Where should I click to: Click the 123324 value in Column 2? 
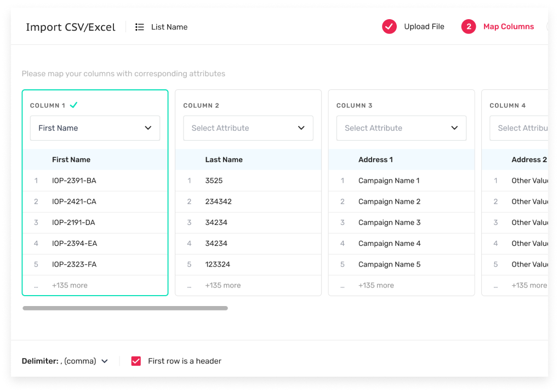coord(218,264)
